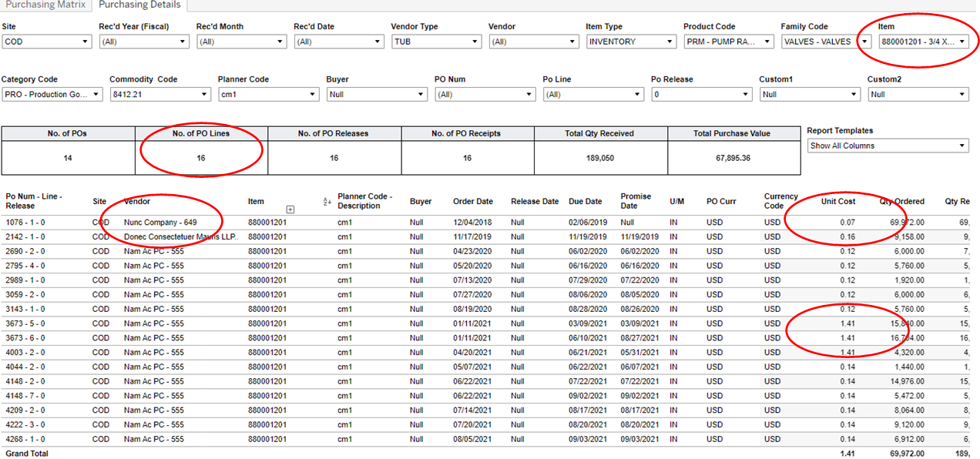Image resolution: width=980 pixels, height=459 pixels.
Task: Open the PO Num filter dropdown
Action: coord(485,94)
